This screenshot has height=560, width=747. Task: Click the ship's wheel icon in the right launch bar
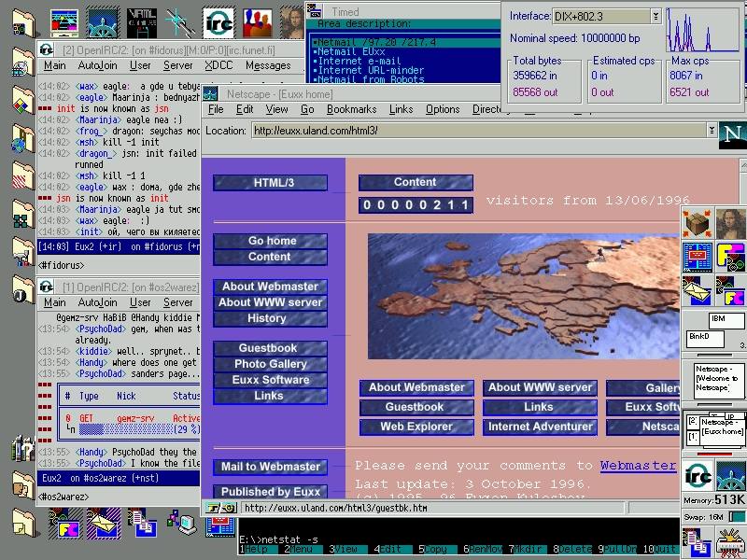pyautogui.click(x=730, y=475)
